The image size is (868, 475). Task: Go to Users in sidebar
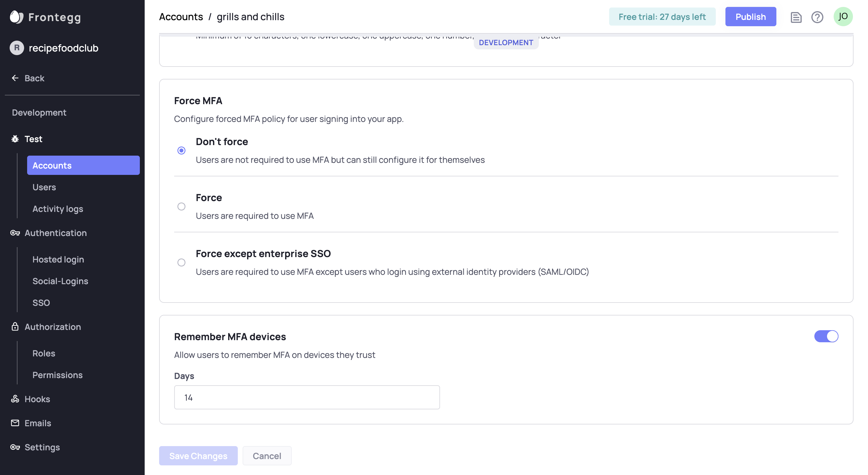(44, 187)
